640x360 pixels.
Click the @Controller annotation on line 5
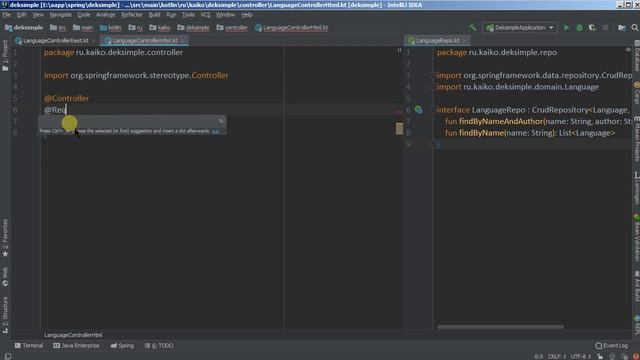point(66,98)
